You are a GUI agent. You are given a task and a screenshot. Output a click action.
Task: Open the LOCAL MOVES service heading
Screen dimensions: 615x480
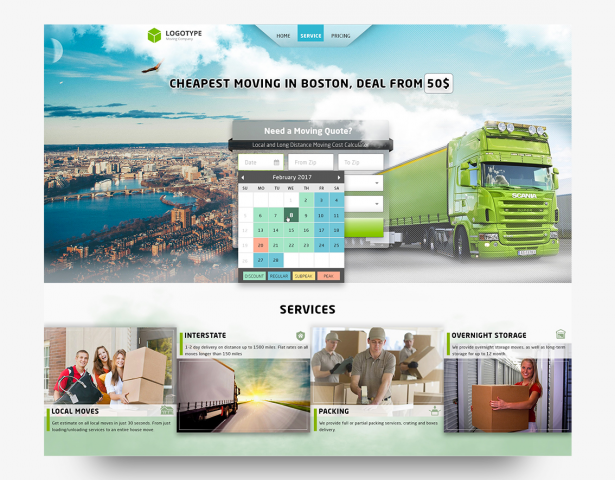[75, 411]
